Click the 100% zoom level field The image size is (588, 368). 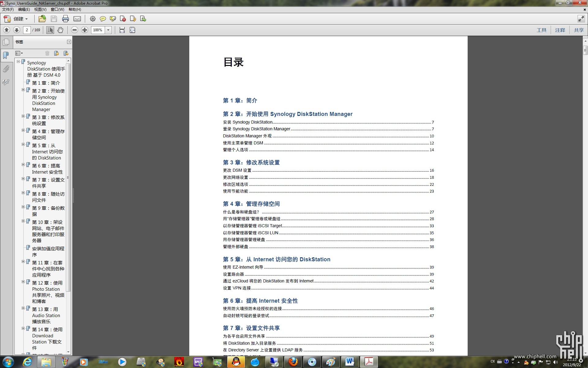click(98, 30)
